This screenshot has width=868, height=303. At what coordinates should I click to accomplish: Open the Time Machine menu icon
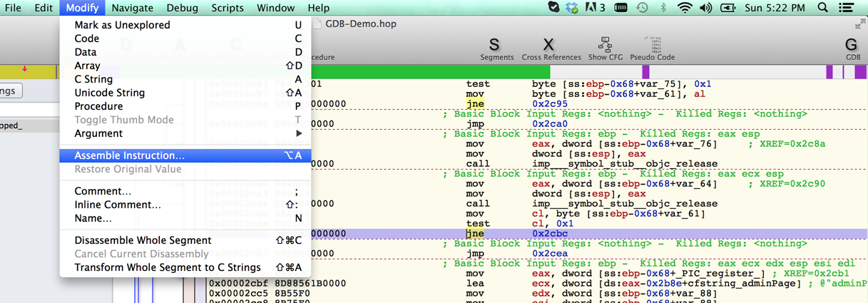click(x=642, y=8)
